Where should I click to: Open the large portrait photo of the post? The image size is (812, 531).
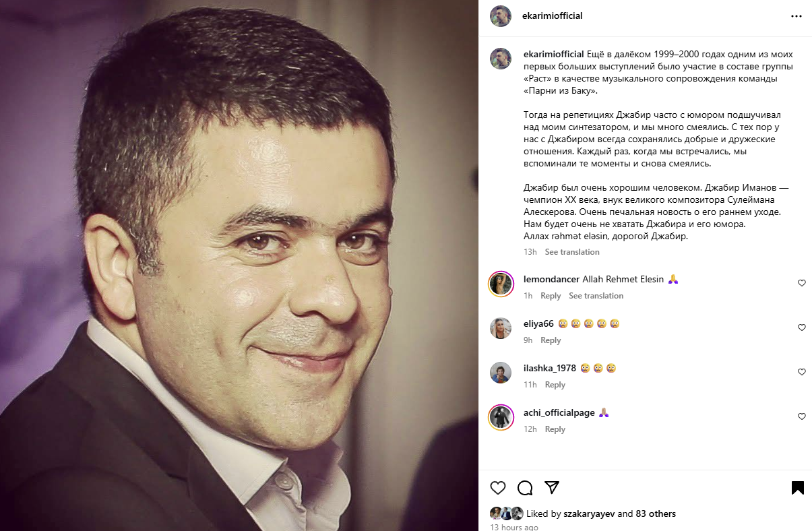coord(239,265)
